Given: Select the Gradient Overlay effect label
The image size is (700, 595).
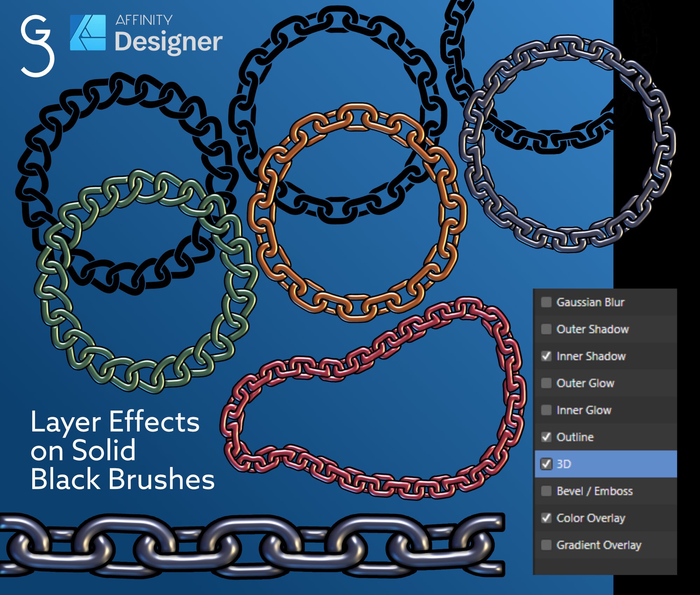Looking at the screenshot, I should (599, 545).
